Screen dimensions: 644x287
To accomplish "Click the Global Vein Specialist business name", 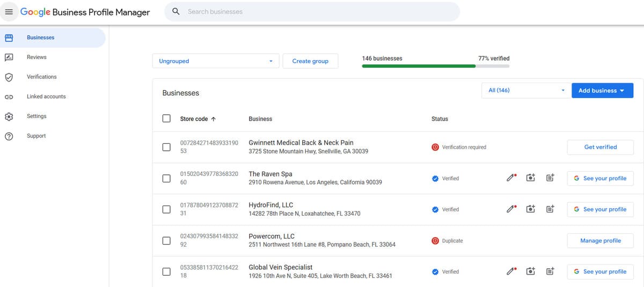I will pos(281,267).
